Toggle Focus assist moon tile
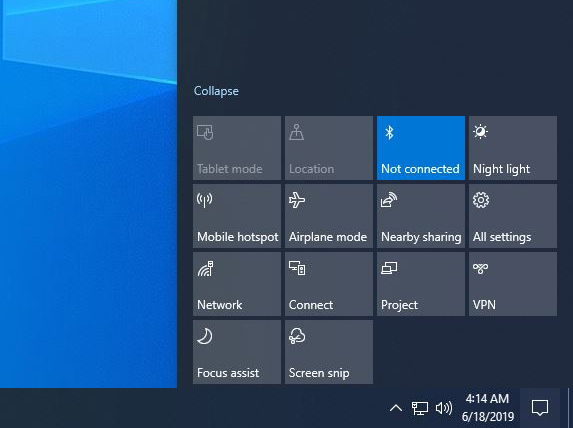The image size is (573, 428). point(237,352)
